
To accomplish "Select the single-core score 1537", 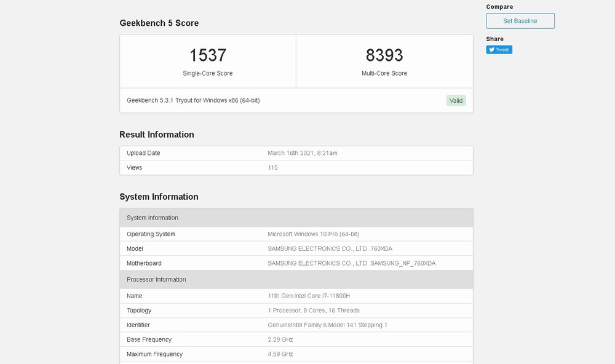I will [x=208, y=55].
